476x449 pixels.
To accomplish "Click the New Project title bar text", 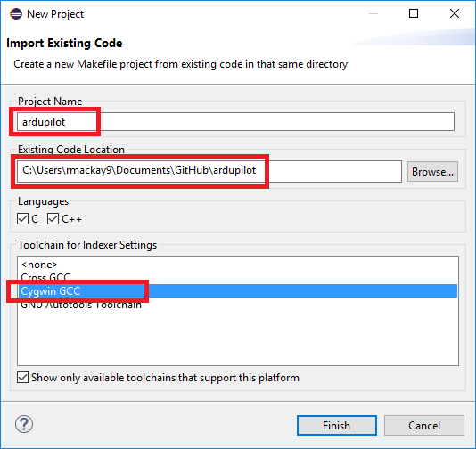I will pos(55,14).
